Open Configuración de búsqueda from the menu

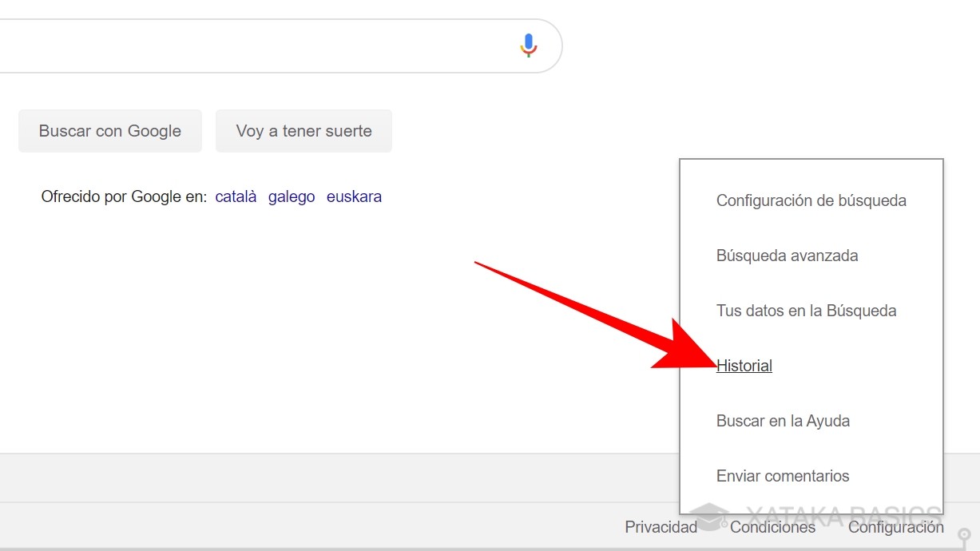(x=811, y=200)
